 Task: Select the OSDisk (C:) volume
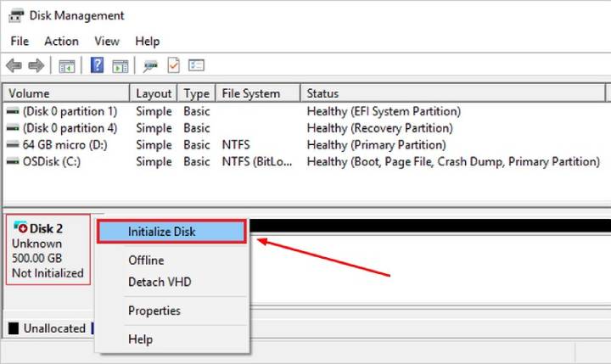click(52, 162)
